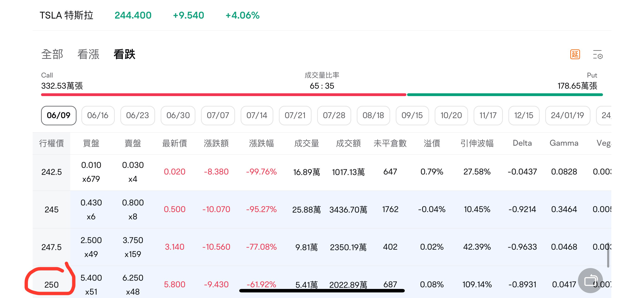Click the 買盤 column header
Image resolution: width=644 pixels, height=298 pixels.
point(91,143)
